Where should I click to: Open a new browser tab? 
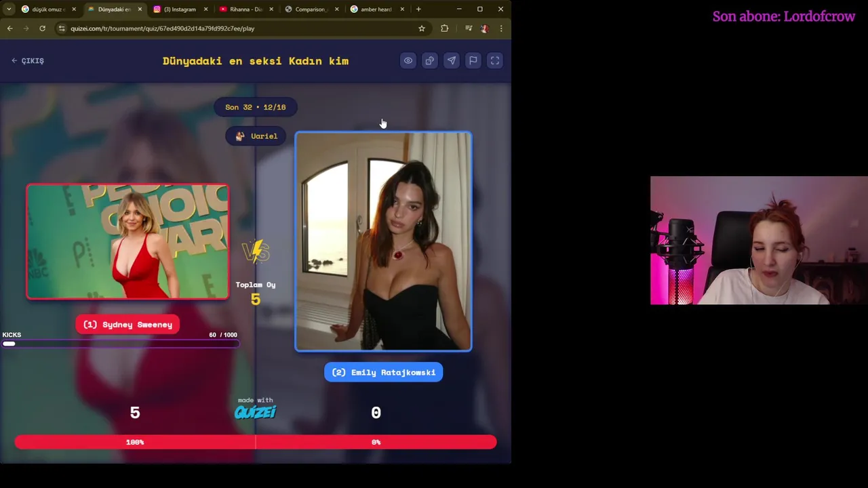click(x=418, y=9)
